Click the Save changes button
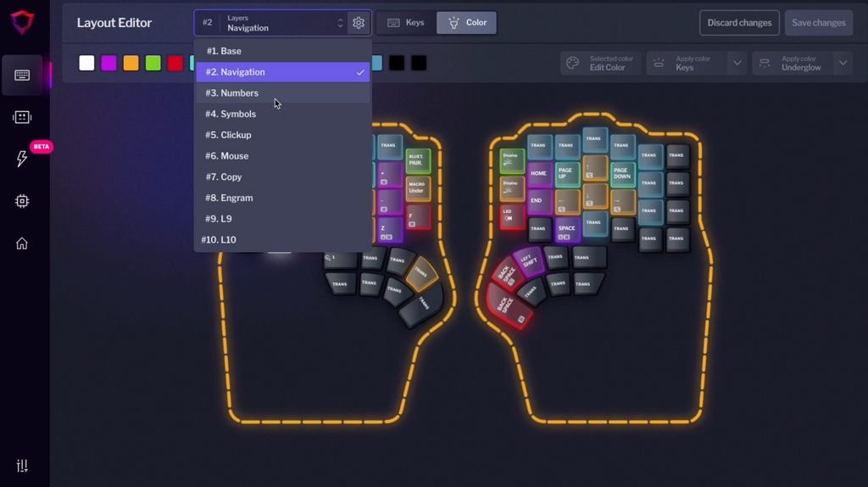This screenshot has height=487, width=868. (818, 23)
